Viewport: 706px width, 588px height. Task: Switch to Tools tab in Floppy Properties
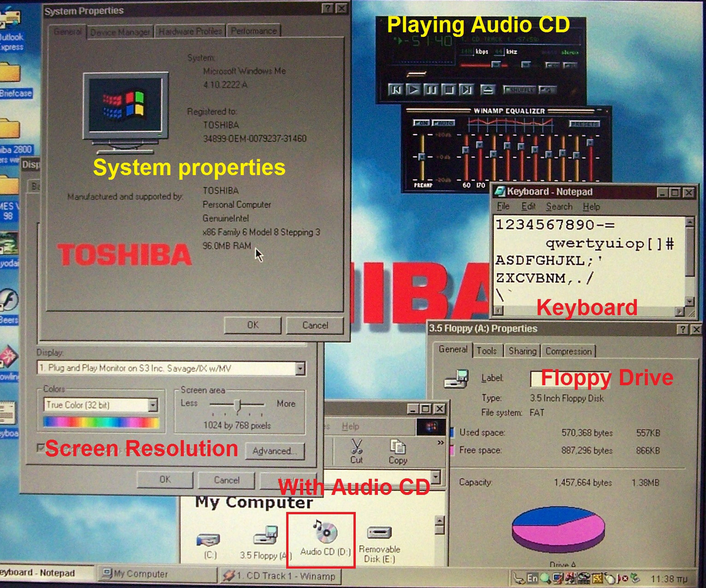point(487,351)
